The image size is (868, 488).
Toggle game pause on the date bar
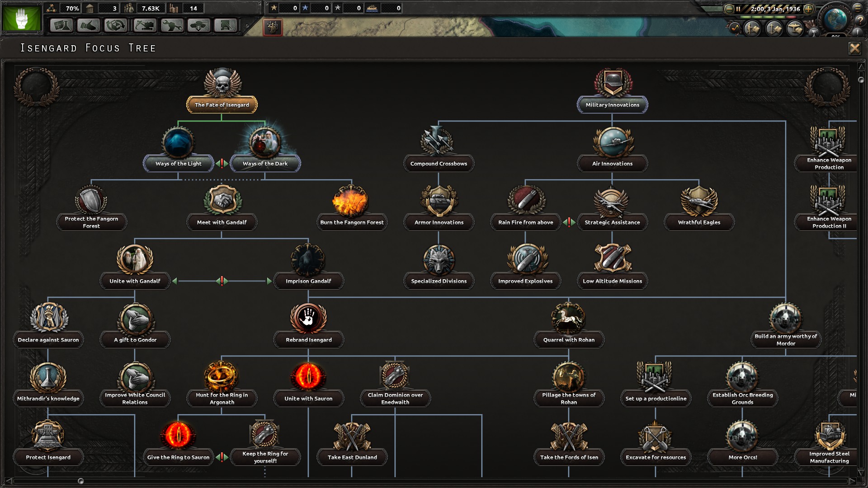(x=738, y=9)
